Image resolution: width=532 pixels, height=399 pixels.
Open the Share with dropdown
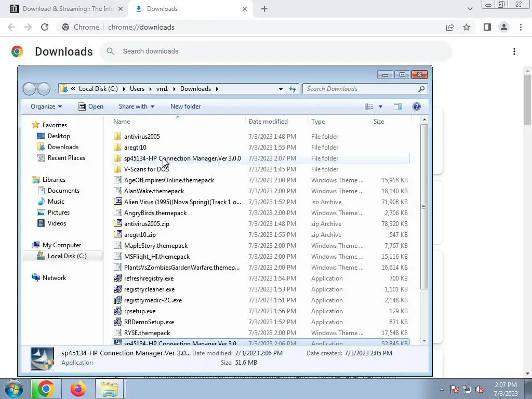(137, 107)
